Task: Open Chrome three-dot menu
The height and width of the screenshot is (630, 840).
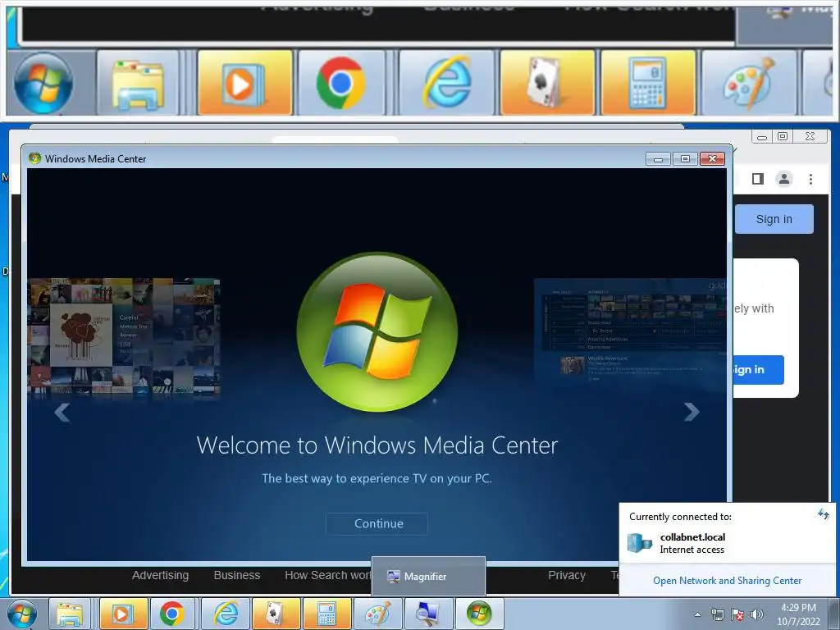Action: pyautogui.click(x=810, y=179)
